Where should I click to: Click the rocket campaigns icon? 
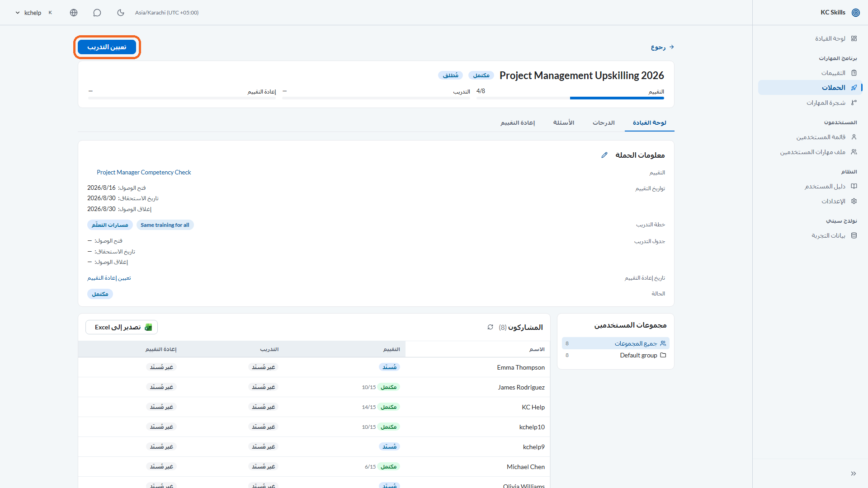click(854, 88)
